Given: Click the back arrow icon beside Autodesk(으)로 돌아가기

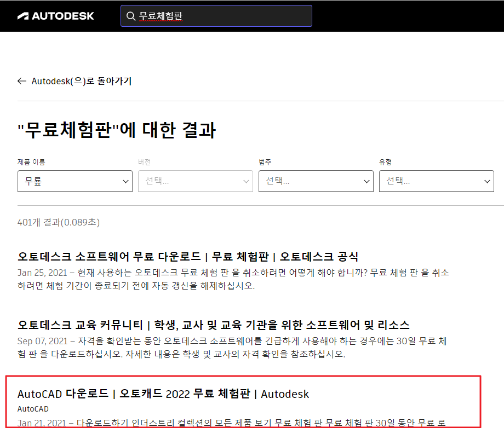Looking at the screenshot, I should (21, 81).
